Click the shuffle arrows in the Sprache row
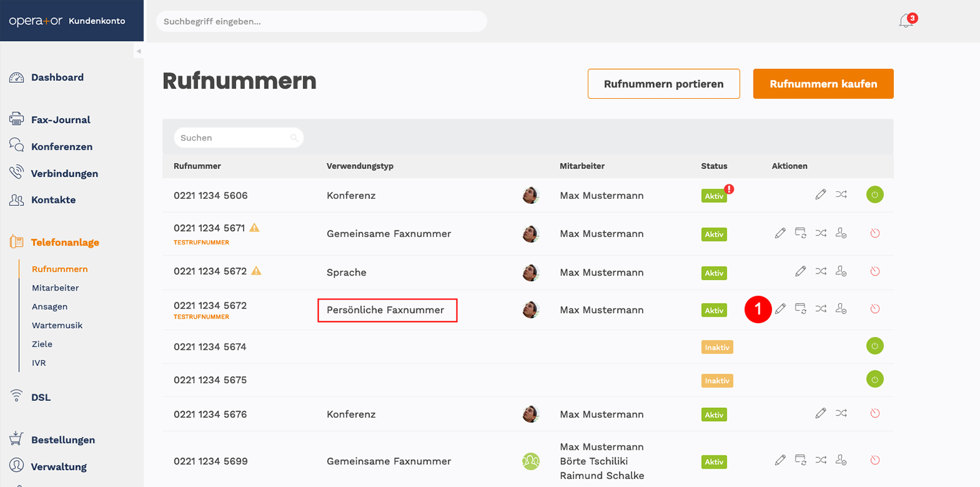980x487 pixels. pos(821,271)
